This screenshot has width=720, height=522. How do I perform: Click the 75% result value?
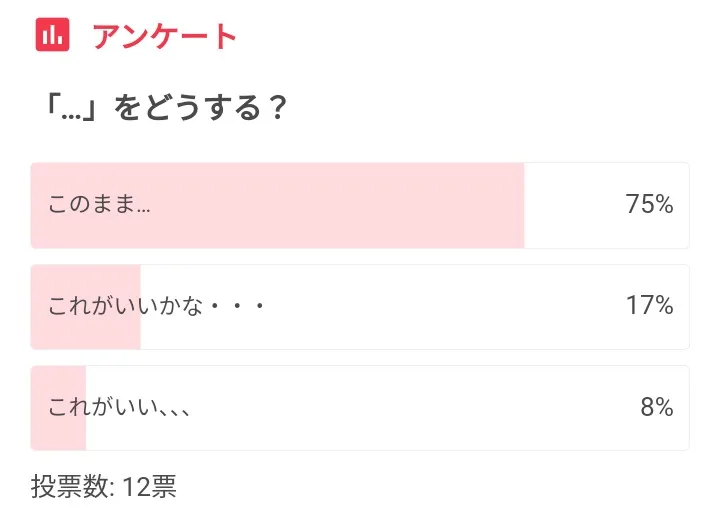pyautogui.click(x=649, y=205)
